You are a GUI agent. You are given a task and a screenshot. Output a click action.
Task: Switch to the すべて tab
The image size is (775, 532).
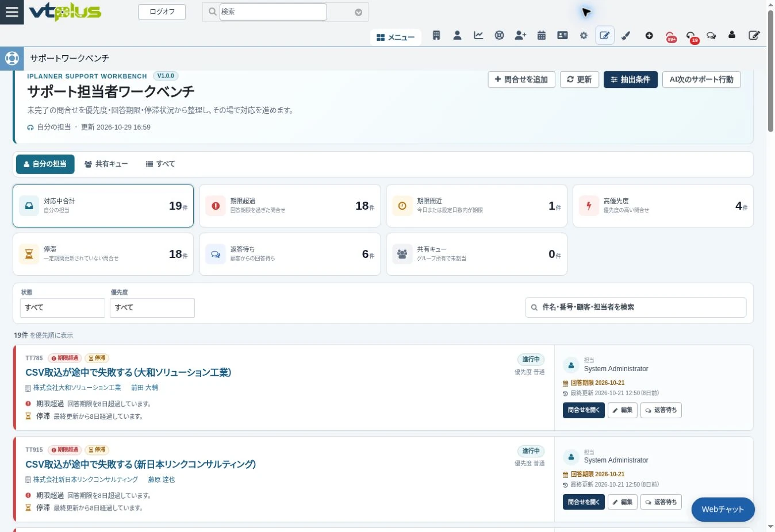(x=160, y=164)
